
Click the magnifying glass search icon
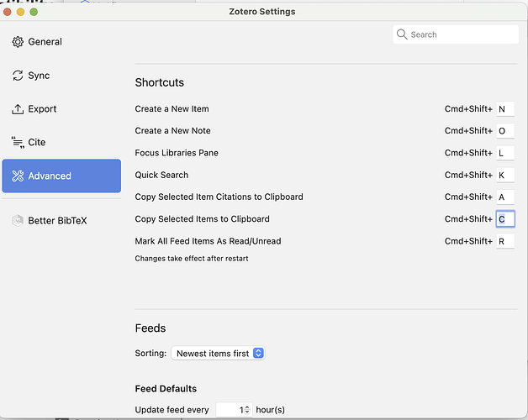pos(402,34)
